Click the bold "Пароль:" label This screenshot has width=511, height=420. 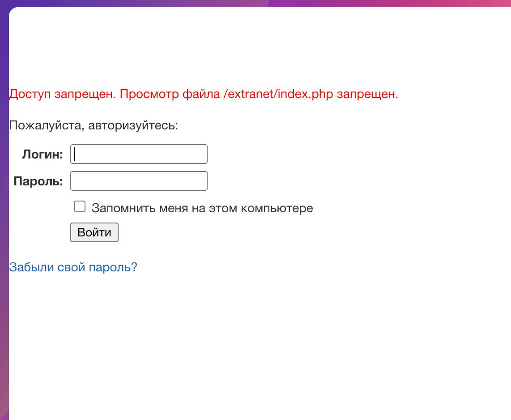click(38, 181)
